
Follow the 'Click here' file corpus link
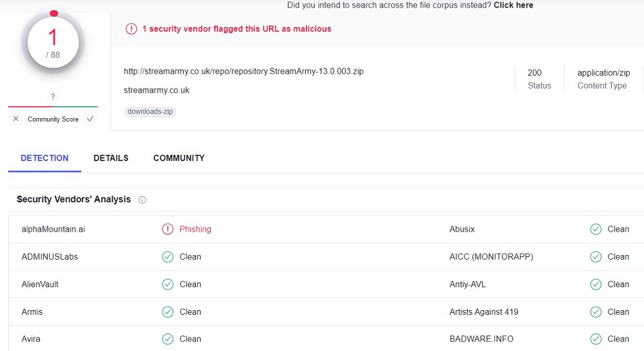[x=513, y=5]
